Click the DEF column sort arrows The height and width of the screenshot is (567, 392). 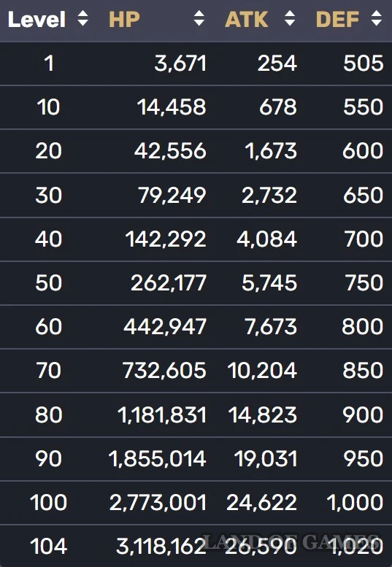[x=377, y=18]
